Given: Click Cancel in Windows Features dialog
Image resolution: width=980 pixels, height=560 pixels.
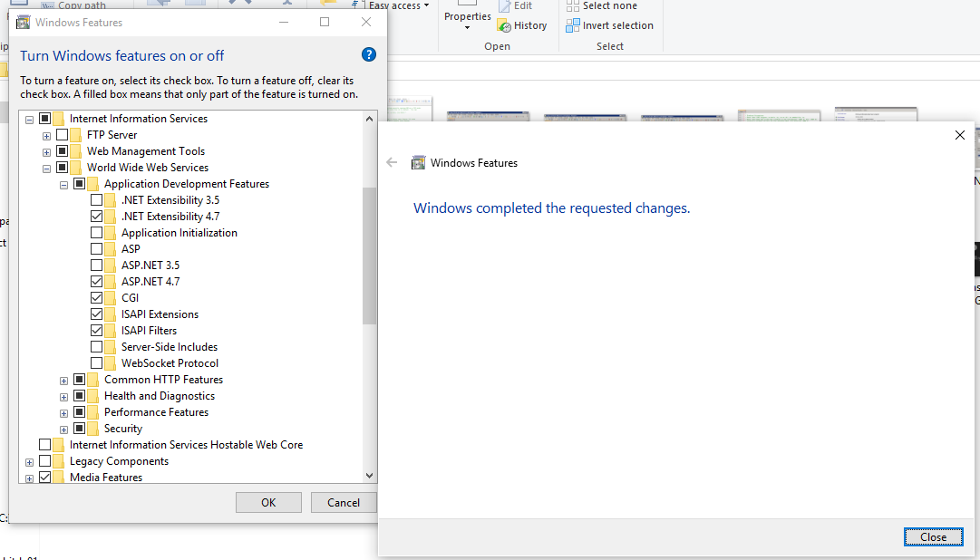Looking at the screenshot, I should pos(344,503).
